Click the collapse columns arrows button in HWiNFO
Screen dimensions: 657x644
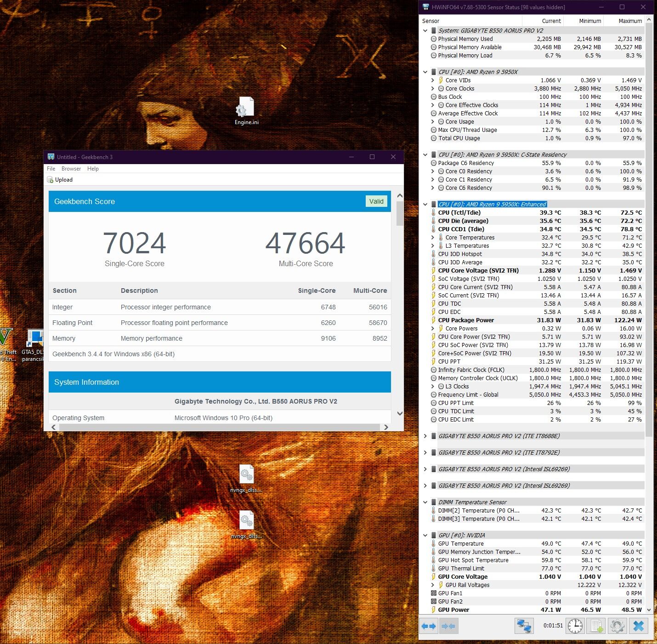(x=448, y=626)
